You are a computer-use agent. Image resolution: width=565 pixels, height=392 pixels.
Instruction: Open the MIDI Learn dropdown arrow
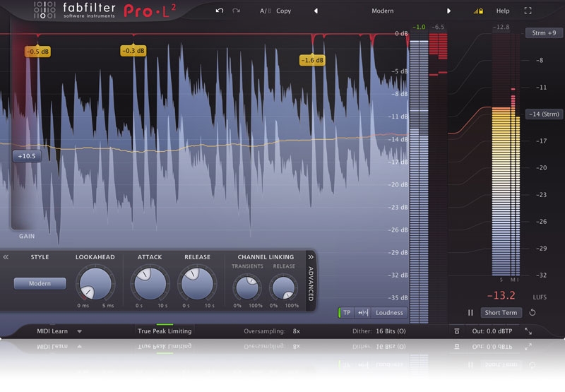(x=80, y=331)
